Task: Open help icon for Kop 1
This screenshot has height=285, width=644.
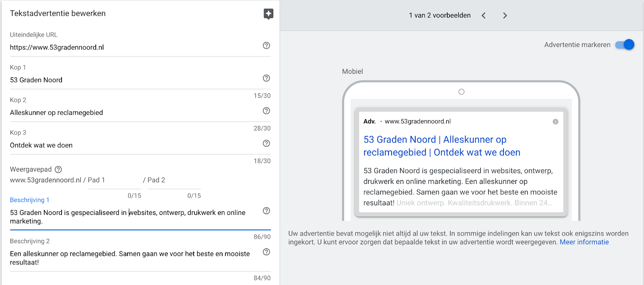Action: [x=266, y=78]
